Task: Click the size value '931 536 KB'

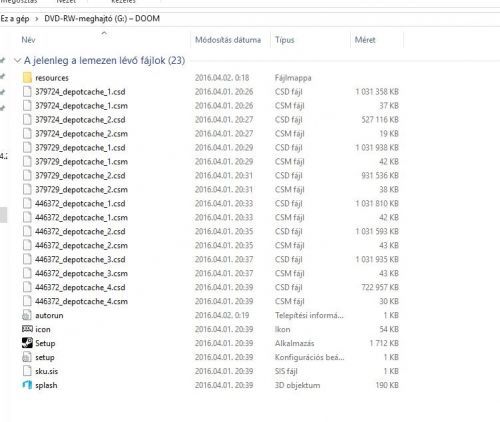Action: pyautogui.click(x=380, y=176)
